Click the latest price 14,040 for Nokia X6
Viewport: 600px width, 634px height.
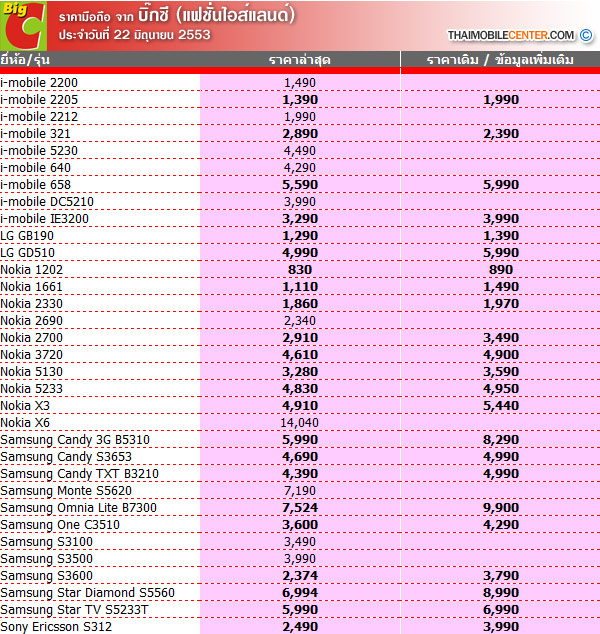(300, 423)
